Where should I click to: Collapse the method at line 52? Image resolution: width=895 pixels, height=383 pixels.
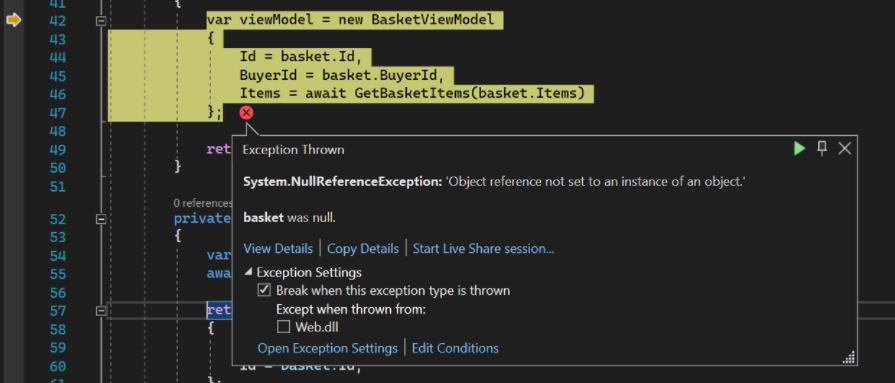(101, 219)
